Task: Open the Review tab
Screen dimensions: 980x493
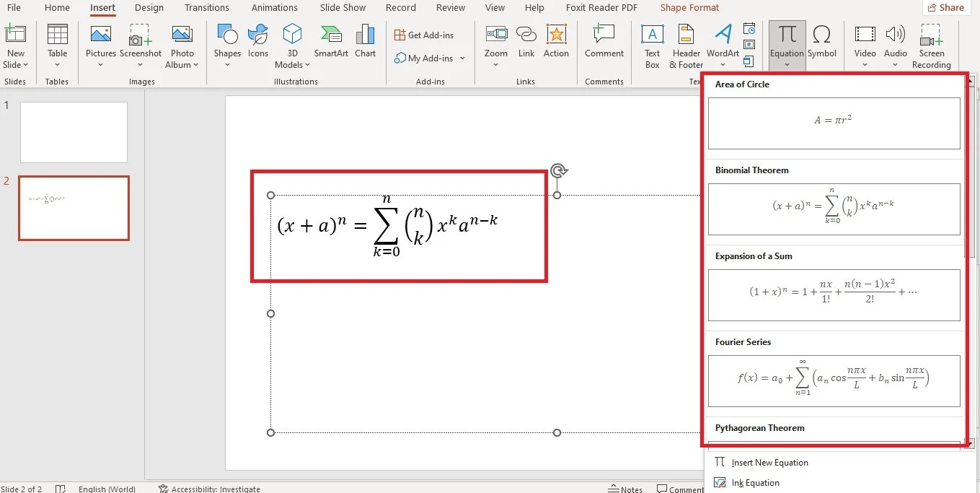Action: [x=451, y=8]
